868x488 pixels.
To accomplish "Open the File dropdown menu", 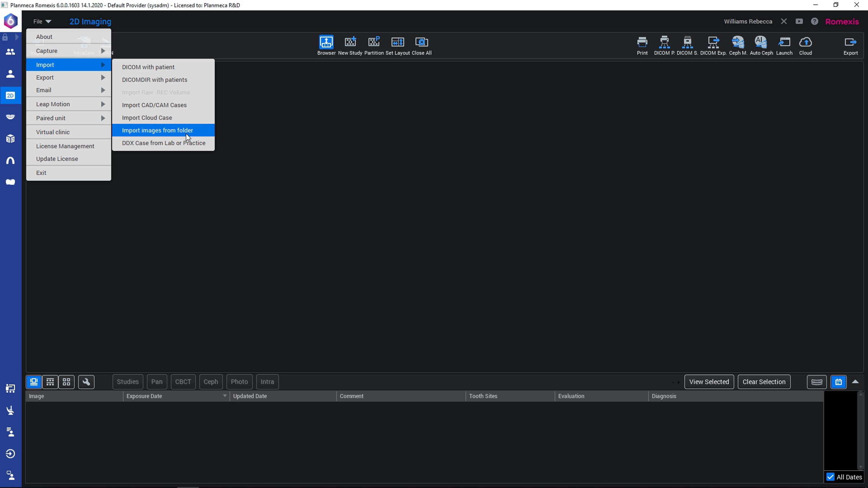I will click(x=42, y=21).
